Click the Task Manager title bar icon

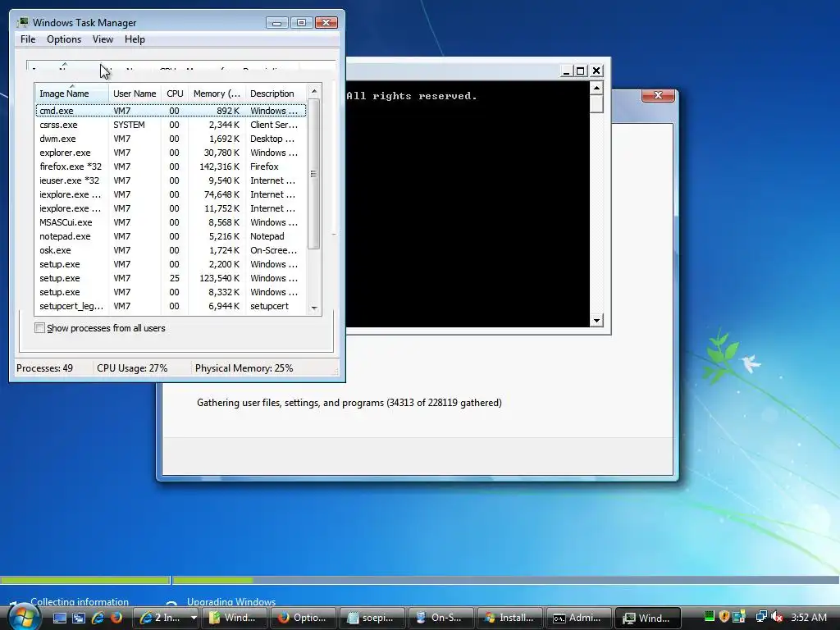[x=22, y=22]
